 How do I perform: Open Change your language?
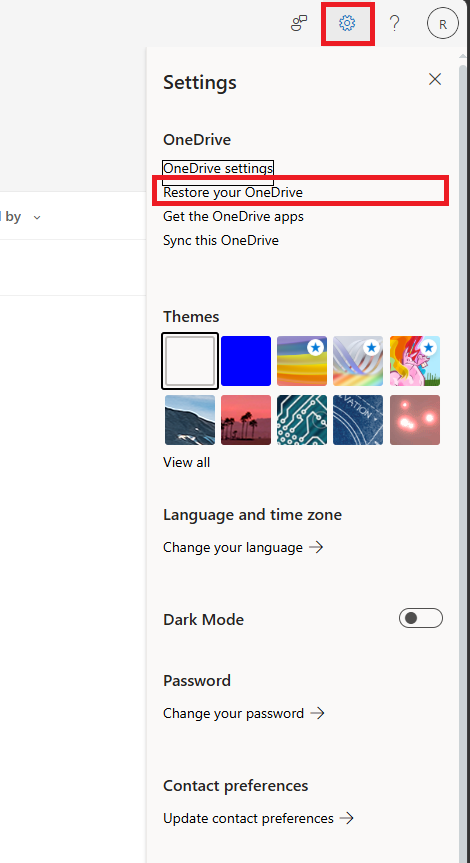click(x=243, y=548)
